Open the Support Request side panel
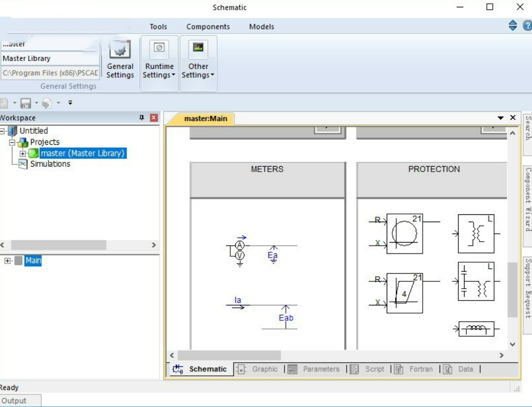The image size is (532, 407). [x=528, y=295]
